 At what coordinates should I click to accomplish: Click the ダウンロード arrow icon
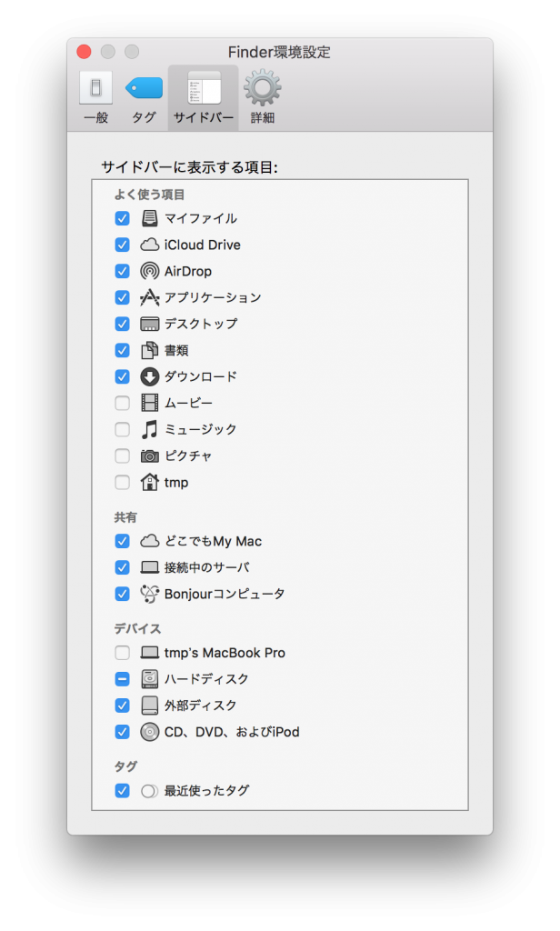coord(150,376)
